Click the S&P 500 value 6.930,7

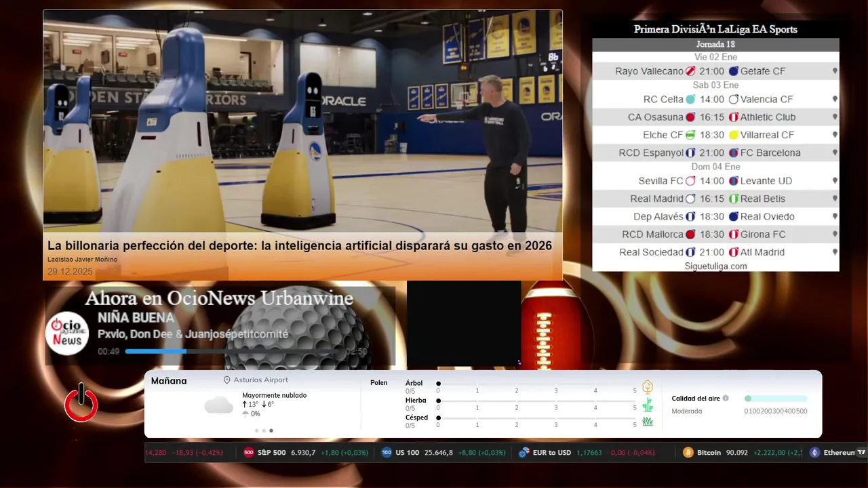point(303,452)
